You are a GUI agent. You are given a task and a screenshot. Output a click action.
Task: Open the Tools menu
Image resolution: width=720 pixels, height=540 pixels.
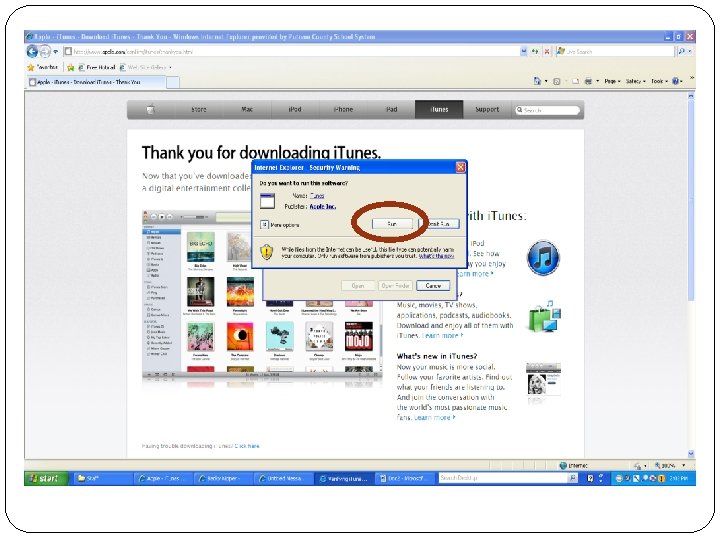point(659,81)
